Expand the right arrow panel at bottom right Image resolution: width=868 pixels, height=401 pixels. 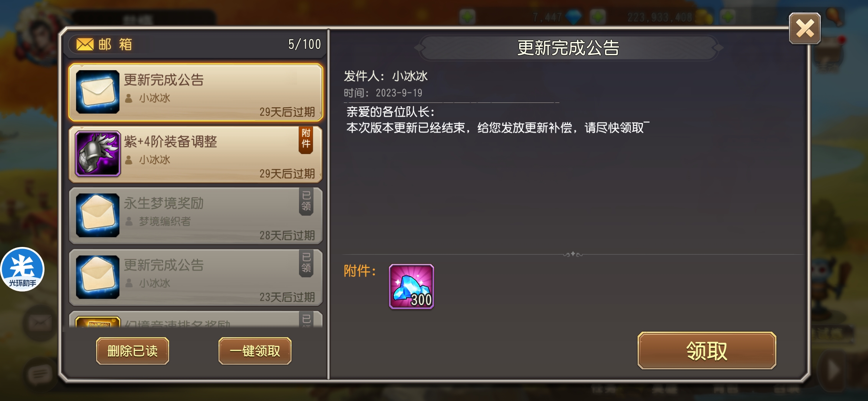834,369
